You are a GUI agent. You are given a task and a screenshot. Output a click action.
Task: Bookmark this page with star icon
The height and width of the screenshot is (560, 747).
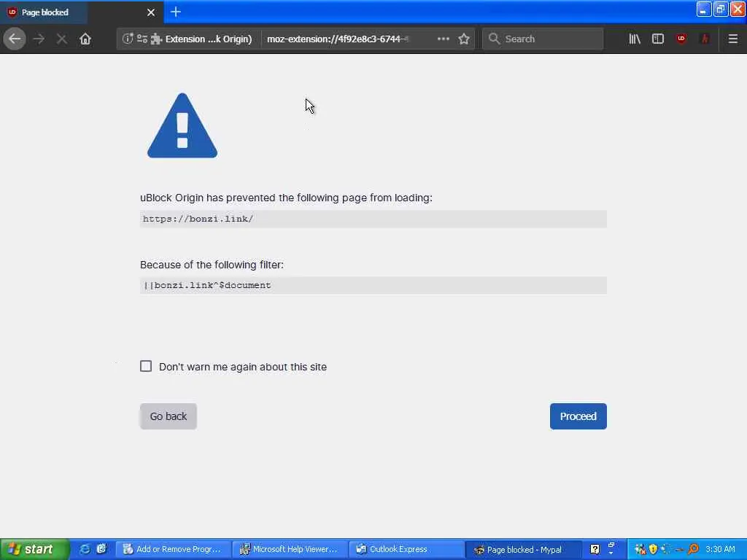tap(464, 39)
